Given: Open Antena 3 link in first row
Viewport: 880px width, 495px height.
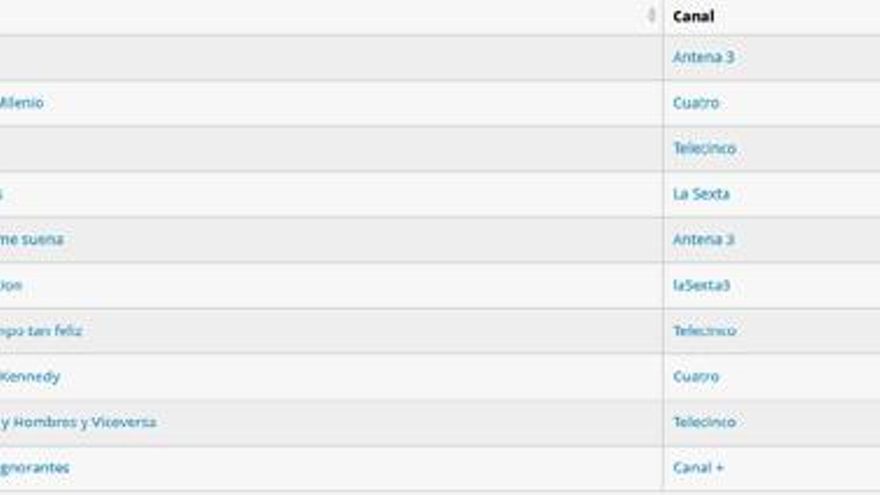Looking at the screenshot, I should click(x=703, y=57).
